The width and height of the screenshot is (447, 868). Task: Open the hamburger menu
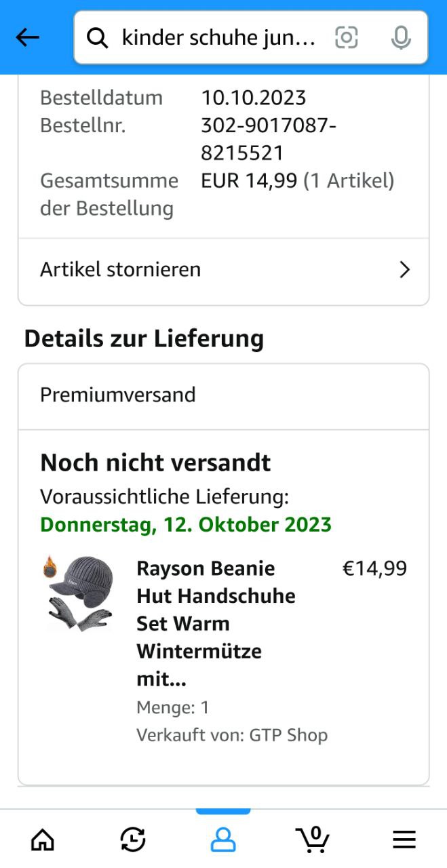[x=404, y=840]
